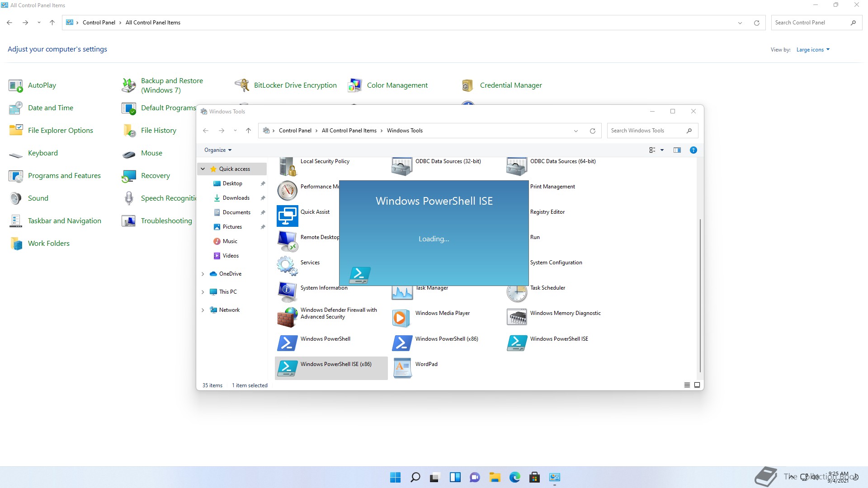
Task: Go up one level in Windows Tools
Action: coord(248,131)
